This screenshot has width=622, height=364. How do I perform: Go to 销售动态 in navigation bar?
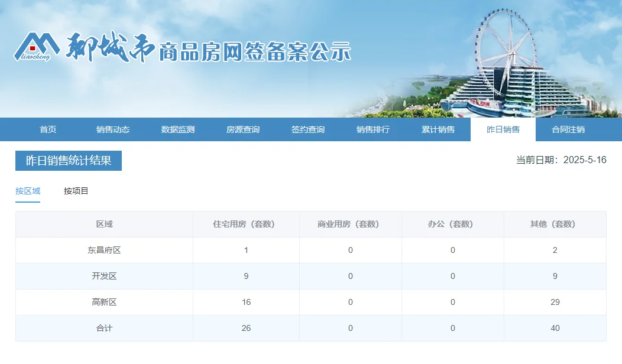click(x=113, y=129)
